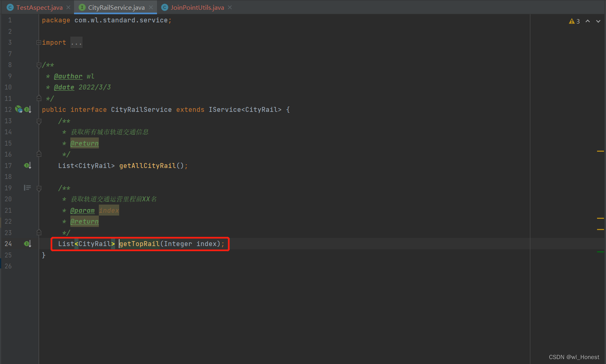Close the JoinPointUtils.java tab
The width and height of the screenshot is (606, 364).
coord(230,7)
